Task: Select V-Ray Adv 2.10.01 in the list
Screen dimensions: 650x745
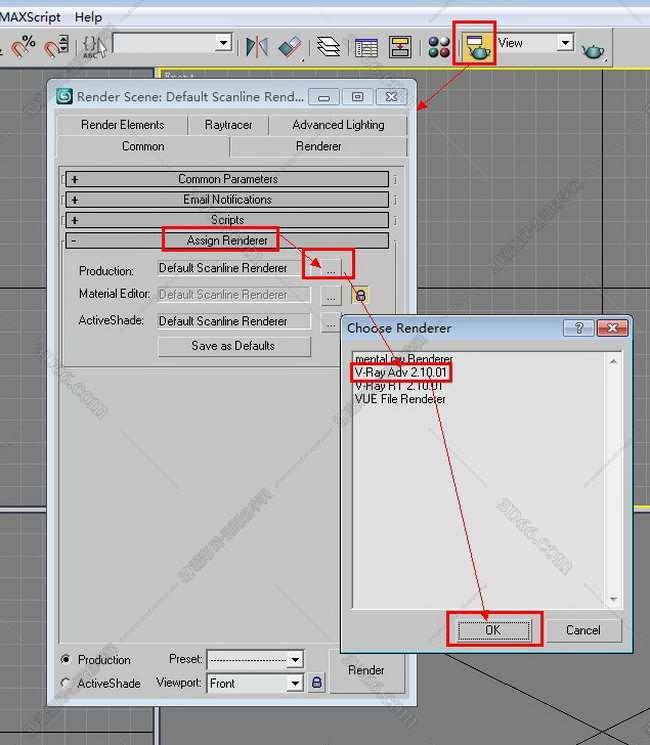Action: 401,372
